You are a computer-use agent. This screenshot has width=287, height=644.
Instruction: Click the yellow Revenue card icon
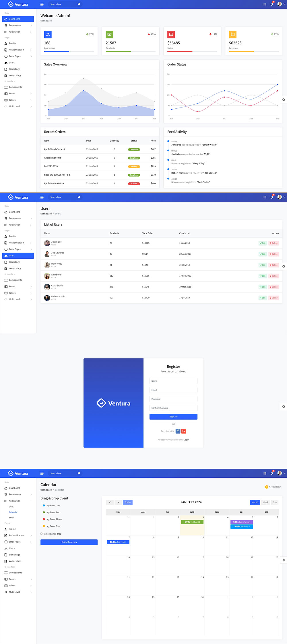tap(232, 34)
